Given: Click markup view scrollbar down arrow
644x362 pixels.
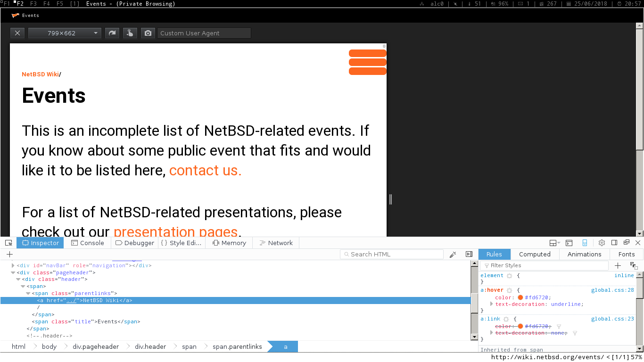Looking at the screenshot, I should 474,337.
